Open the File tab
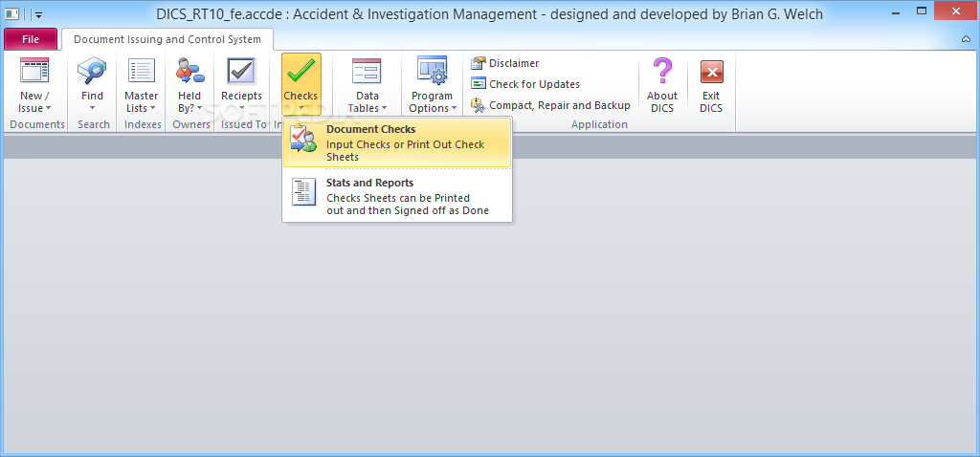Viewport: 980px width, 457px height. 31,39
